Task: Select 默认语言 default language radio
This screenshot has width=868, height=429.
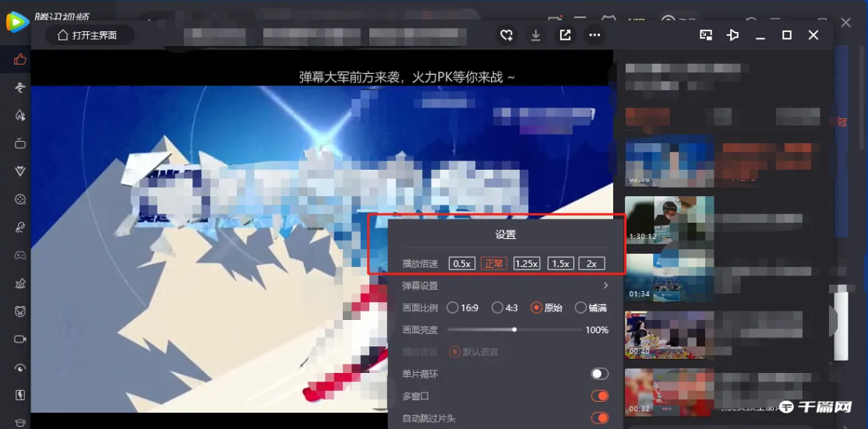Action: 474,352
